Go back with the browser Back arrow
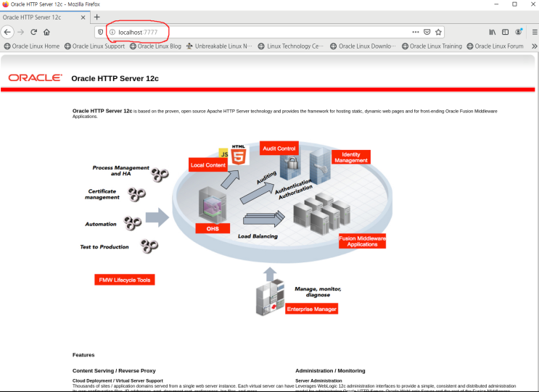 pos(7,33)
